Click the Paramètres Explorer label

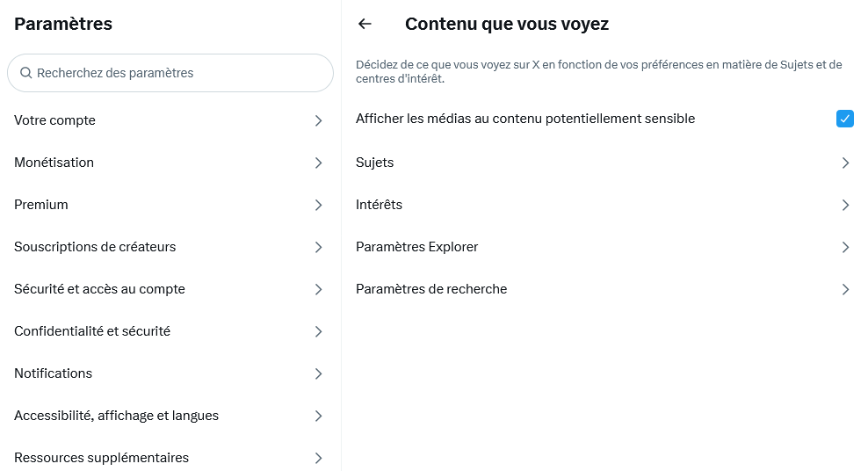pyautogui.click(x=416, y=247)
